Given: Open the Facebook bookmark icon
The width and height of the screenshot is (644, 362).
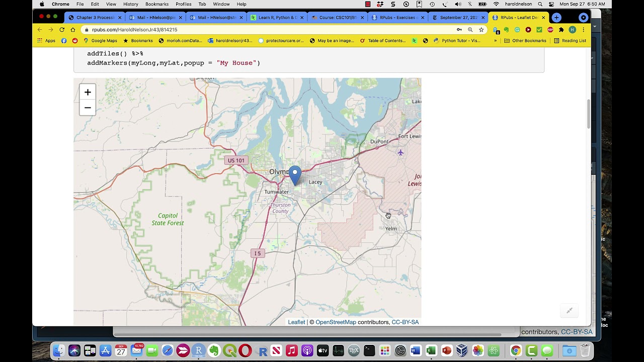Looking at the screenshot, I should click(x=64, y=41).
